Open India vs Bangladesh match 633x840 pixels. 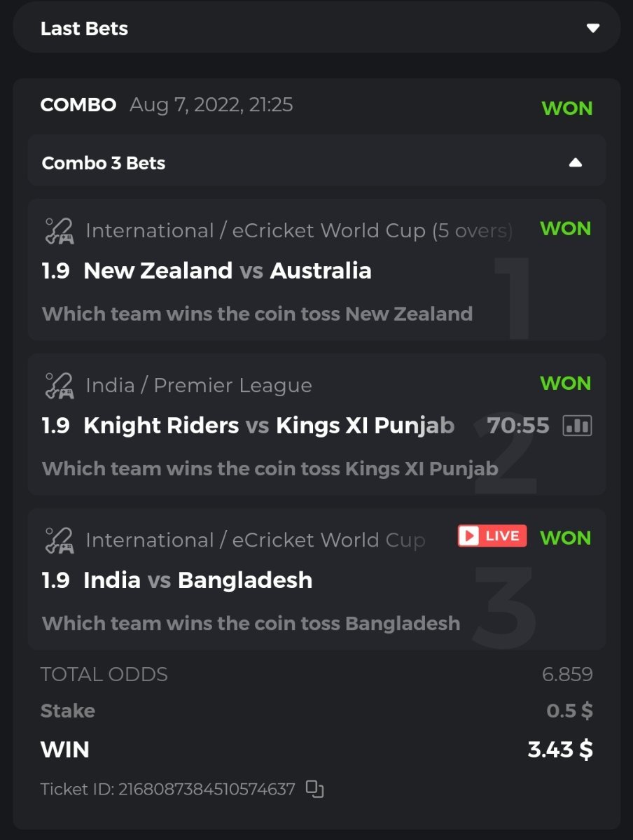197,580
